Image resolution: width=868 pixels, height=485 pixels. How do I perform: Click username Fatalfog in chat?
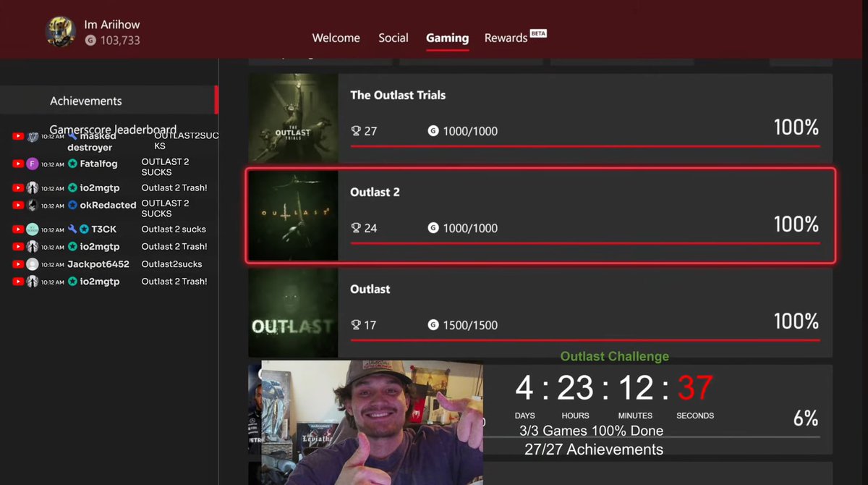tap(99, 164)
